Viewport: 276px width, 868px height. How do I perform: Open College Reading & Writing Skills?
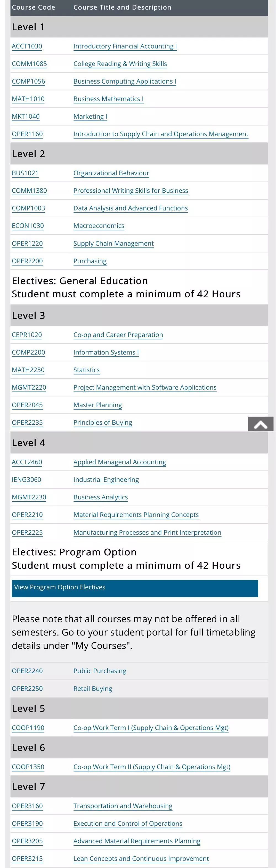(120, 64)
